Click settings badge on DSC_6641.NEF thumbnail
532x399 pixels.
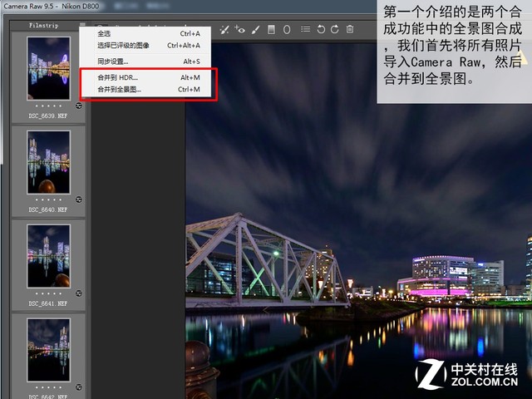tap(79, 293)
